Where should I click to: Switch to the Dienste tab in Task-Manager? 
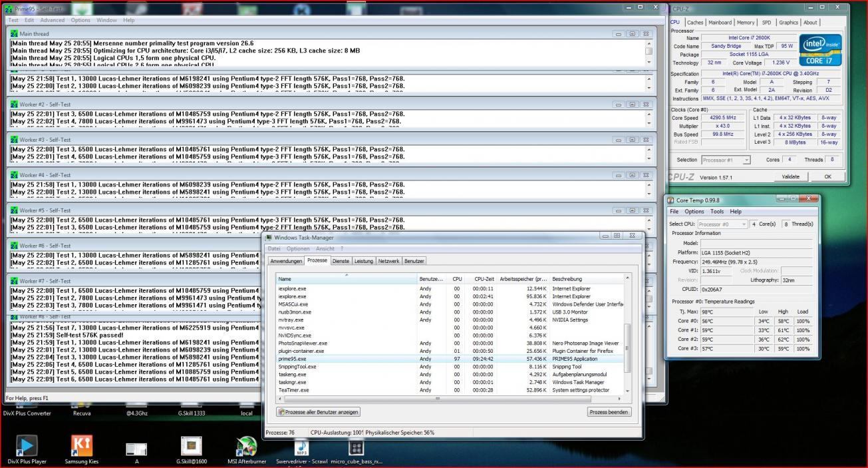click(341, 261)
